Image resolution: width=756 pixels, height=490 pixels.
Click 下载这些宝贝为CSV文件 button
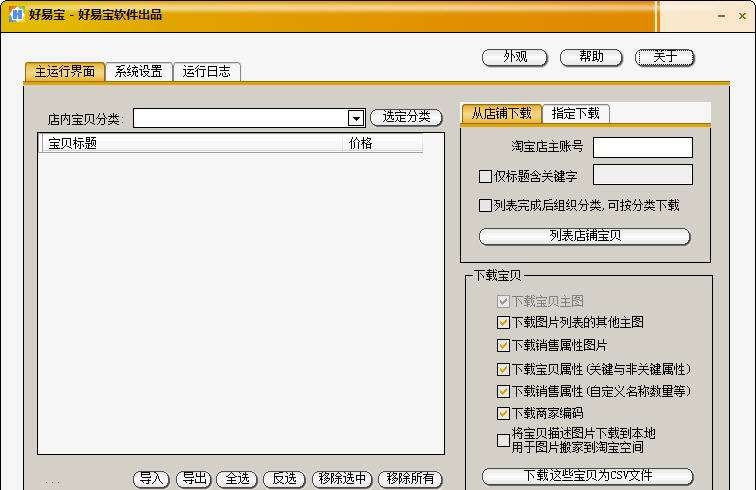coord(588,476)
